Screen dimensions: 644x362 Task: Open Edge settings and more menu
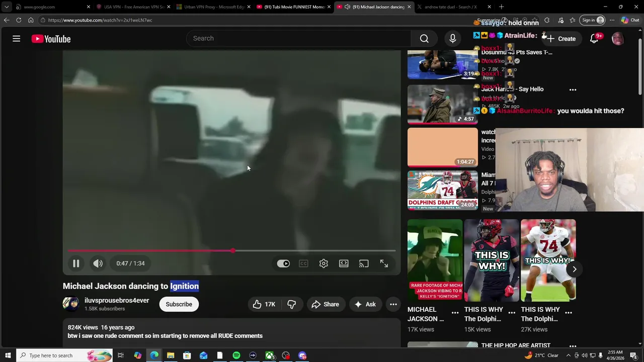(612, 20)
